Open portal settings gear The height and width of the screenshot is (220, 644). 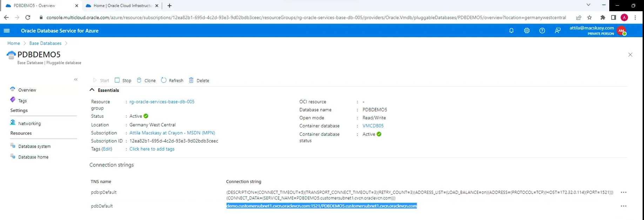tap(527, 31)
